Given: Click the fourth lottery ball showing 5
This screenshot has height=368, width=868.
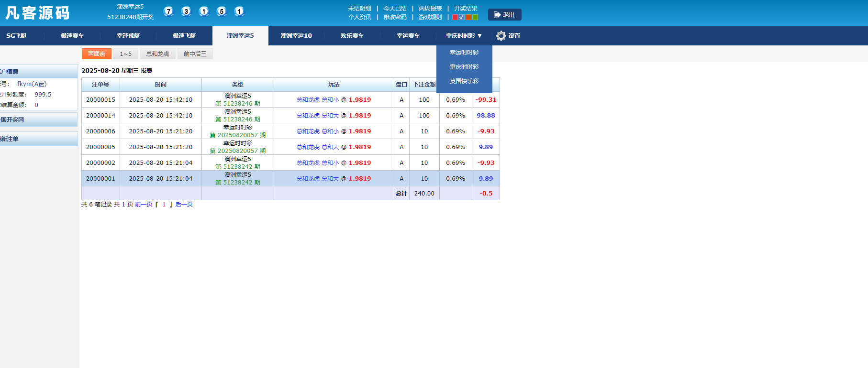Looking at the screenshot, I should (222, 11).
